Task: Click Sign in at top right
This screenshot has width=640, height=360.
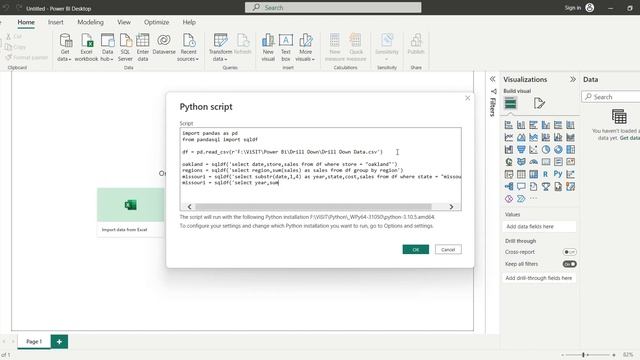Action: pos(573,8)
